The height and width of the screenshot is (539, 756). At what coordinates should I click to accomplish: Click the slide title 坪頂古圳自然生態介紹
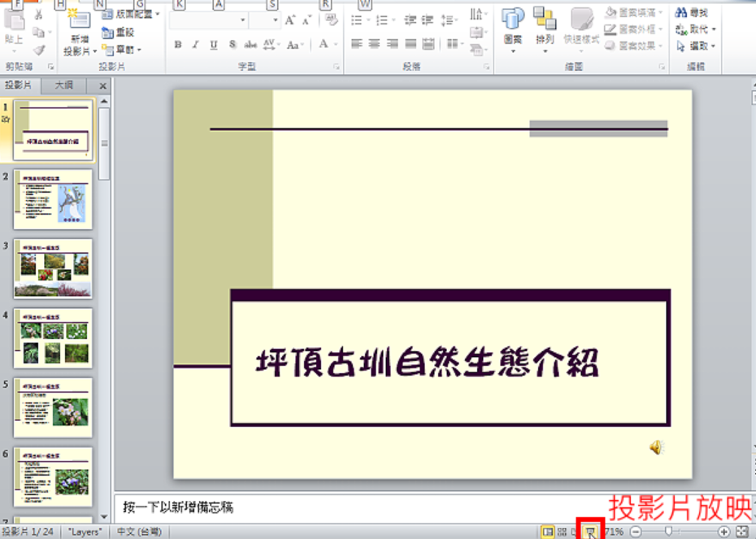tap(427, 362)
